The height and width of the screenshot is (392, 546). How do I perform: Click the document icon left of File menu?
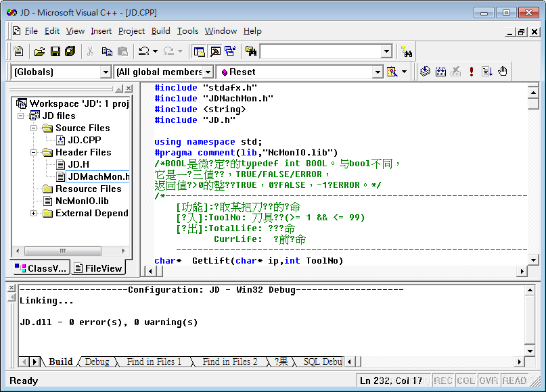(x=16, y=31)
